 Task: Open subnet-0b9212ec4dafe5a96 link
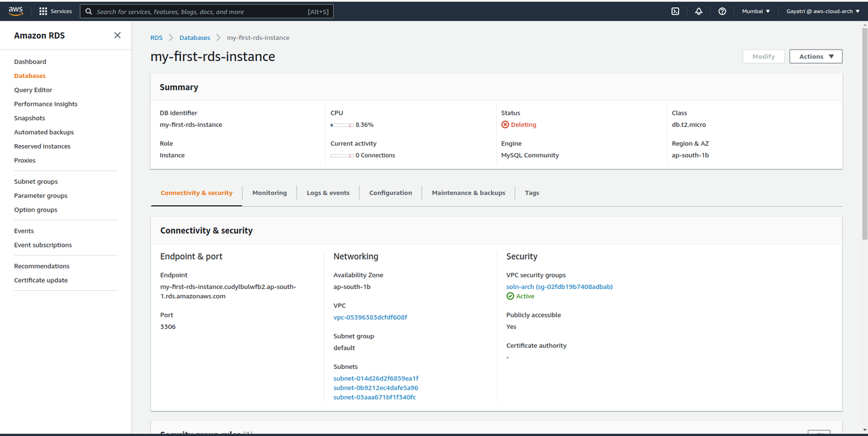376,388
